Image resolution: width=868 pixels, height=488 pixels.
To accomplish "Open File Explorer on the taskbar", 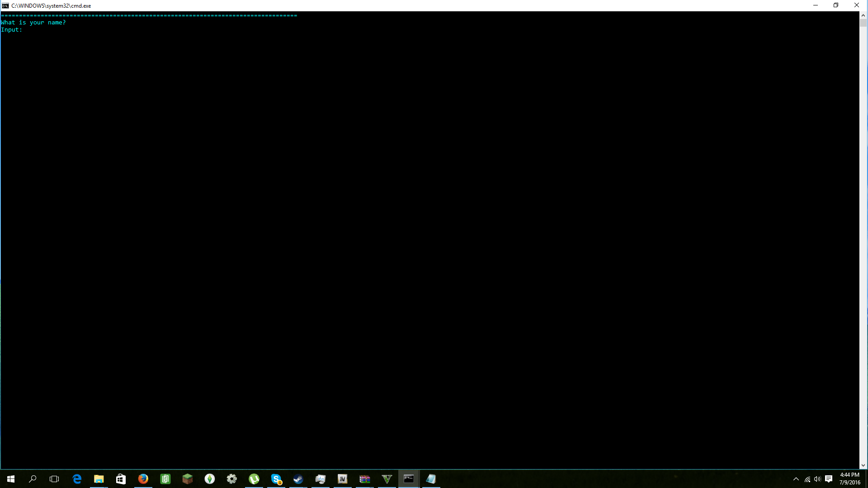I will tap(99, 479).
